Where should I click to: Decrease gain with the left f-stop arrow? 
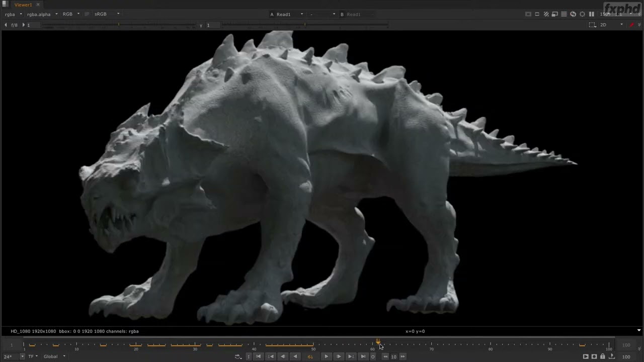tap(6, 25)
